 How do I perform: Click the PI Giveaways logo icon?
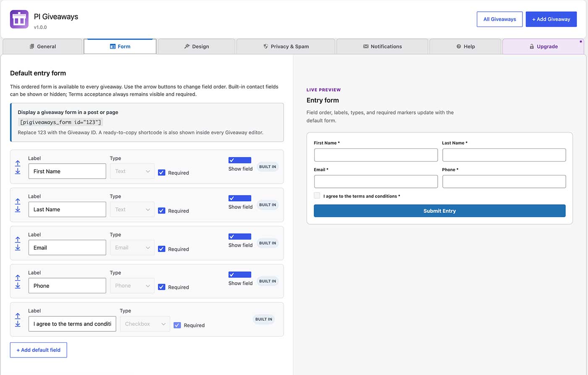click(x=19, y=19)
